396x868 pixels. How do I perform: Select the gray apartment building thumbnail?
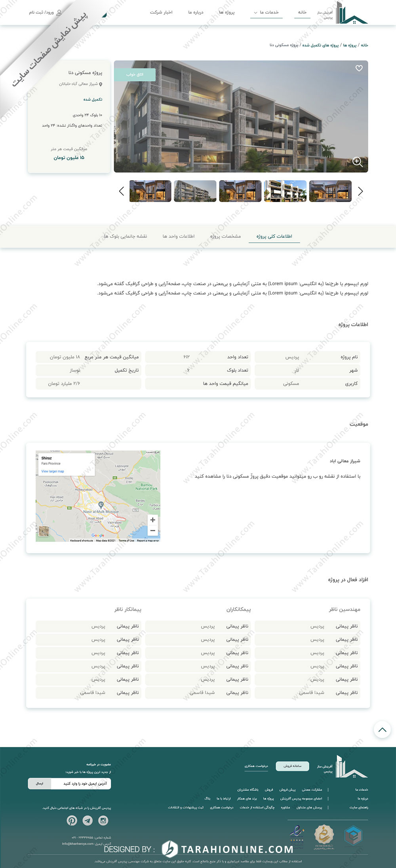195,191
